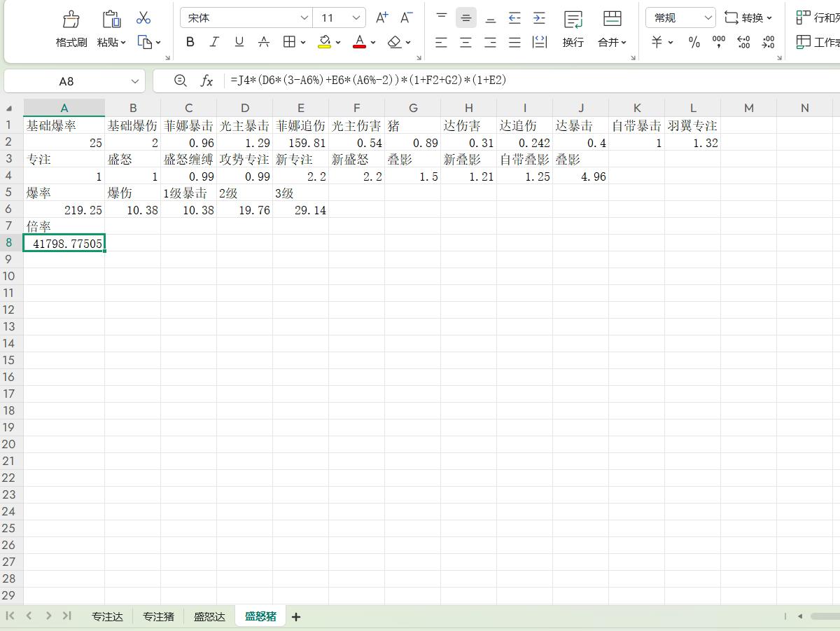This screenshot has width=840, height=631.
Task: Toggle bold formatting
Action: tap(190, 42)
